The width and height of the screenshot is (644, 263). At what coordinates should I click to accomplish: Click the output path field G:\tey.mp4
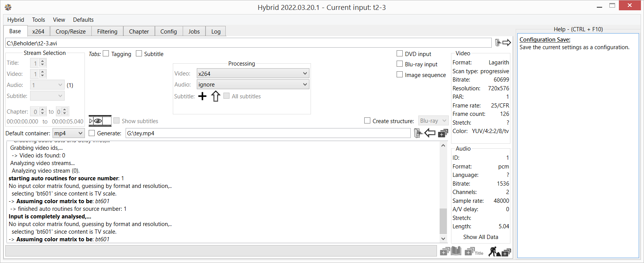point(268,133)
